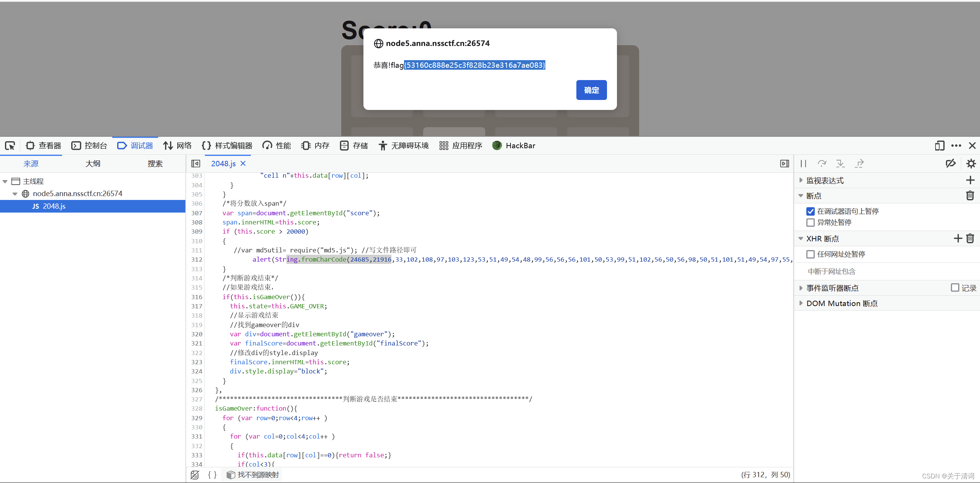Open the Network tab

(x=177, y=146)
